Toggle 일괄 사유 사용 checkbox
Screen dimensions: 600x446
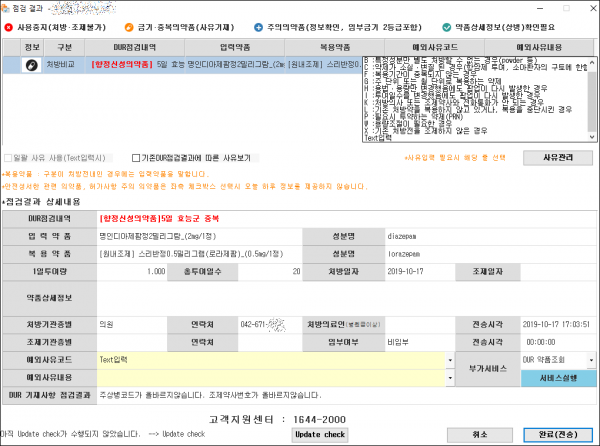click(11, 157)
